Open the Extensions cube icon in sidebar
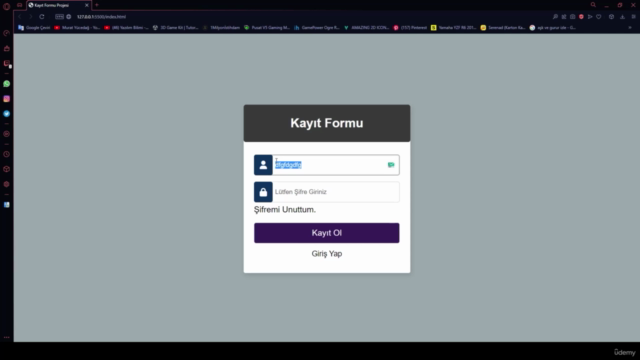Image resolution: width=640 pixels, height=360 pixels. click(x=7, y=169)
